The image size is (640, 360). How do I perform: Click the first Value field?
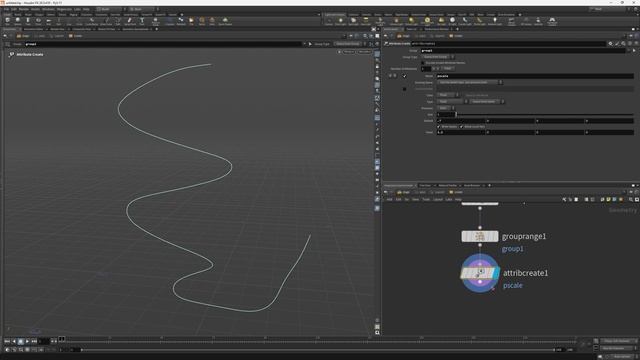click(461, 132)
